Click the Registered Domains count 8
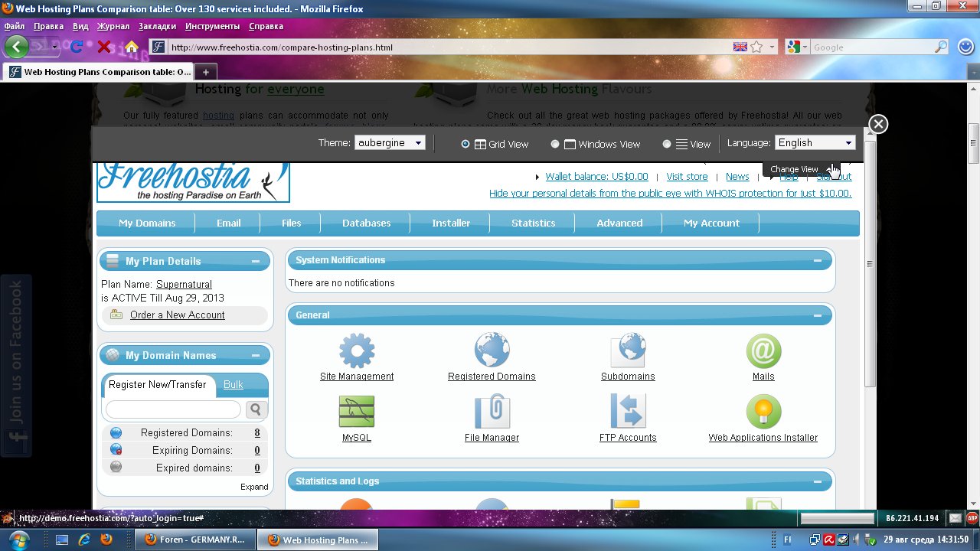This screenshot has width=980, height=551. coord(257,432)
